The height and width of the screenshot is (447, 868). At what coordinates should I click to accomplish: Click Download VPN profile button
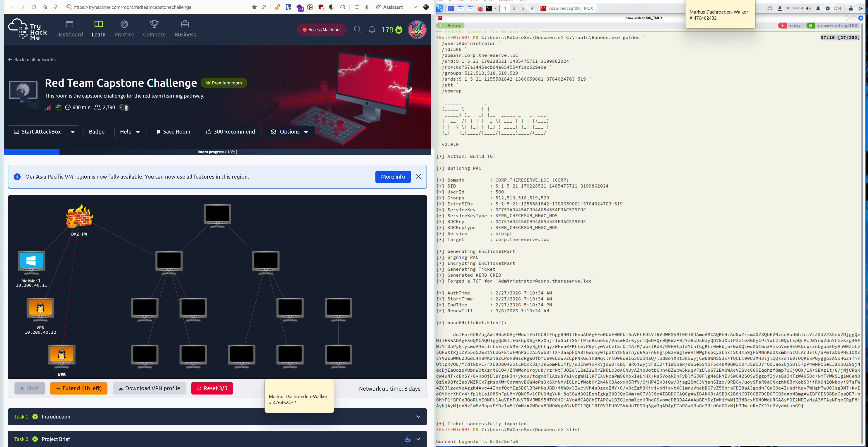coord(149,388)
